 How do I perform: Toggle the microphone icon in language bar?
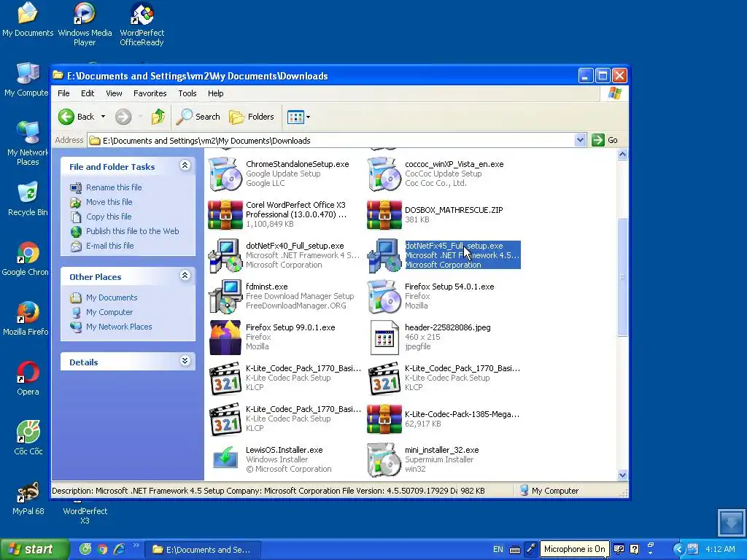pos(531,549)
